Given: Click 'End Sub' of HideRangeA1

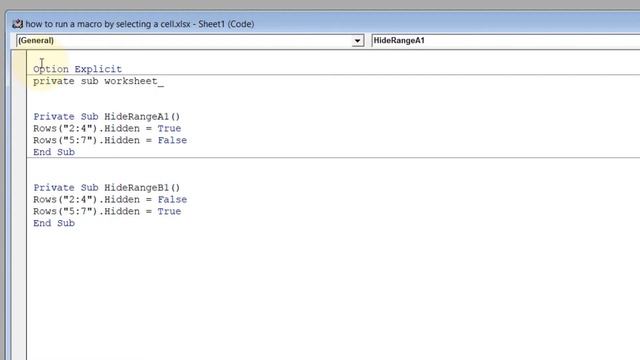Looking at the screenshot, I should (x=54, y=152).
